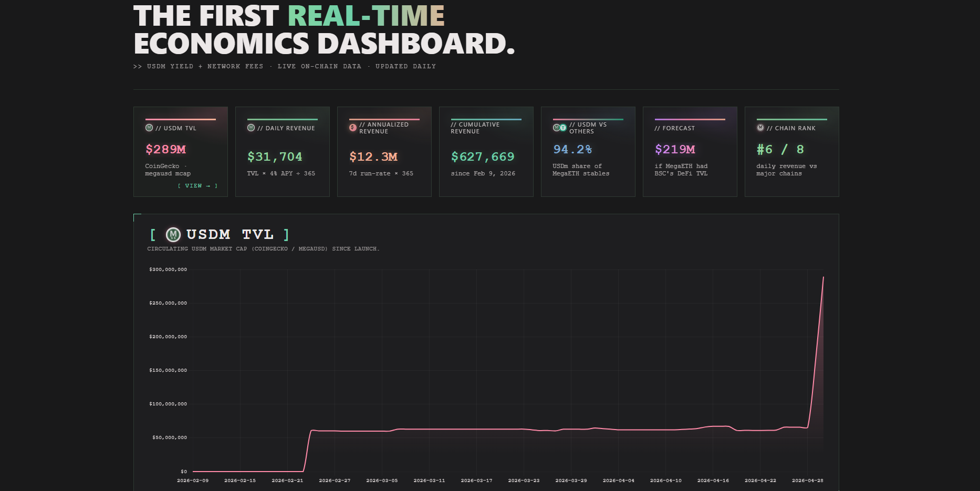This screenshot has width=980, height=491.
Task: Click the #6 / 8 chain rank value
Action: coord(780,150)
